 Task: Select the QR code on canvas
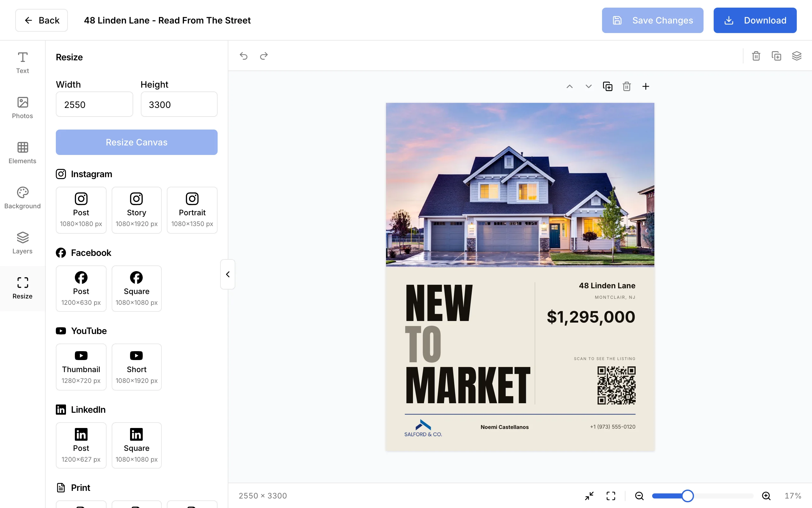click(616, 385)
